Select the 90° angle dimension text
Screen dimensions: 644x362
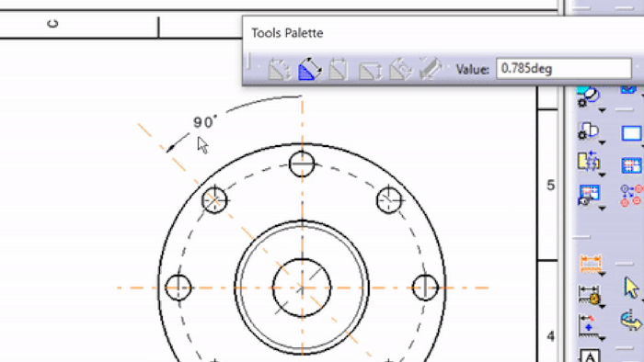[204, 122]
